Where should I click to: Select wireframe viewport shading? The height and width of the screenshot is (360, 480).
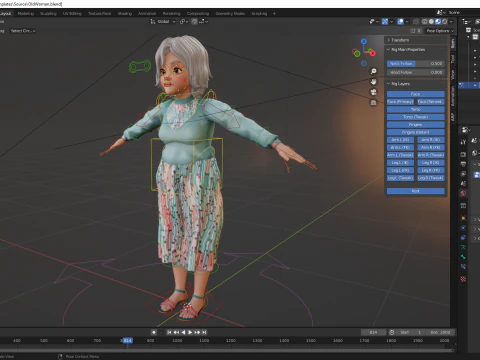pos(425,22)
